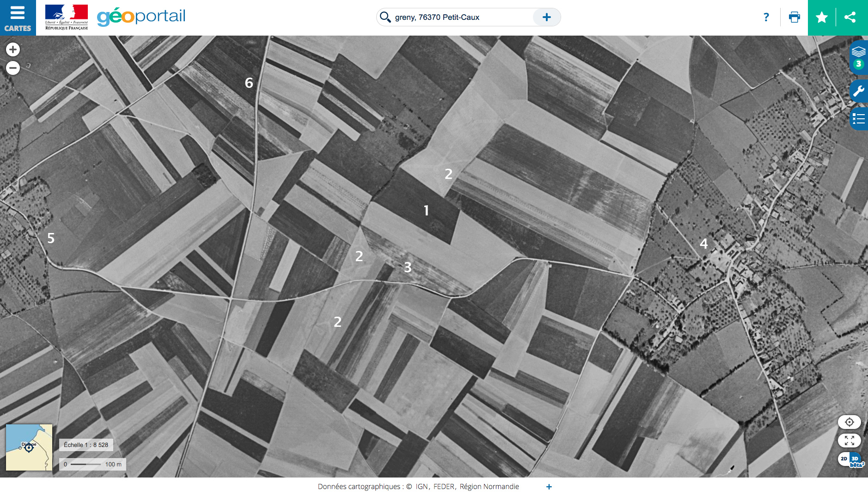Screen dimensions: 868x496
Task: Zoom in on the map
Action: [x=13, y=49]
